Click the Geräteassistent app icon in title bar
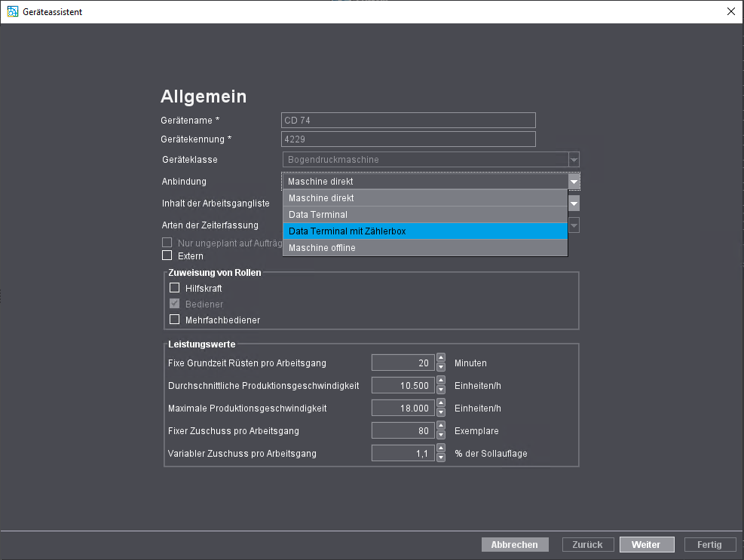Image resolution: width=744 pixels, height=560 pixels. (12, 11)
